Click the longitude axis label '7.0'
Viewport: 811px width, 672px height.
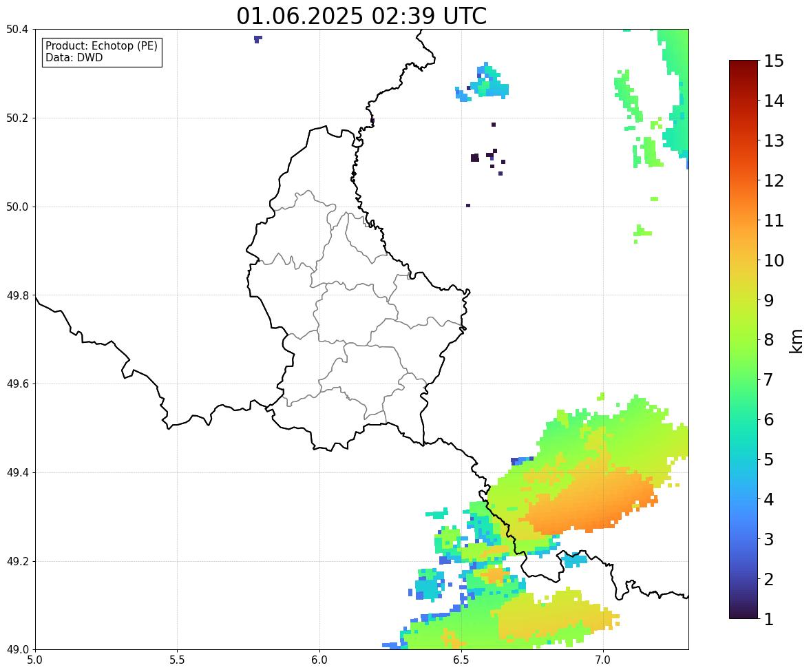[x=603, y=660]
